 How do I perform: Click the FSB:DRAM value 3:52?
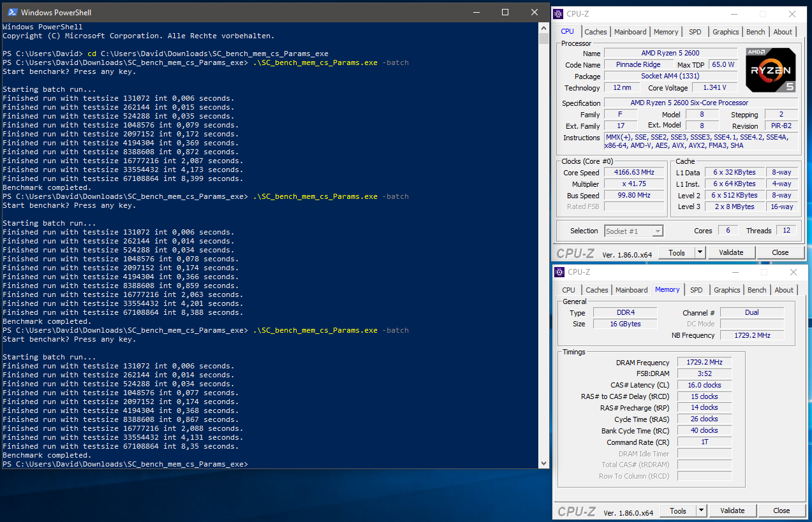tap(704, 374)
